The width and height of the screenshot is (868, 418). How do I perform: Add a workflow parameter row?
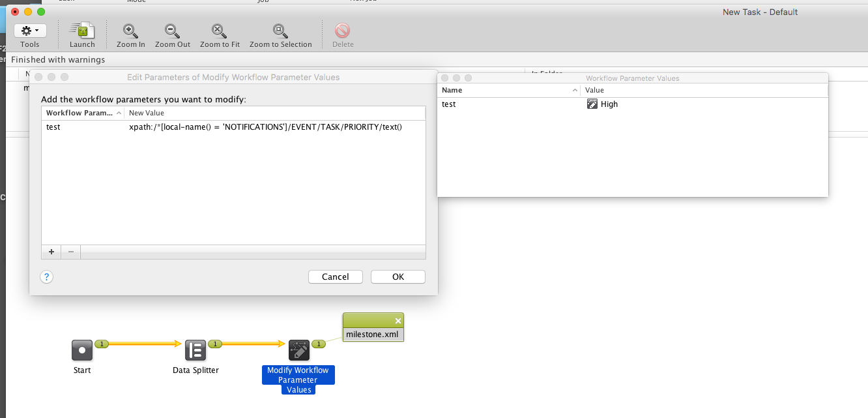[51, 252]
